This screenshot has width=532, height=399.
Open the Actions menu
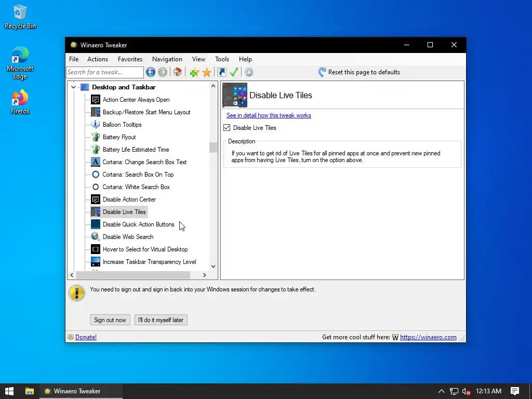click(98, 59)
